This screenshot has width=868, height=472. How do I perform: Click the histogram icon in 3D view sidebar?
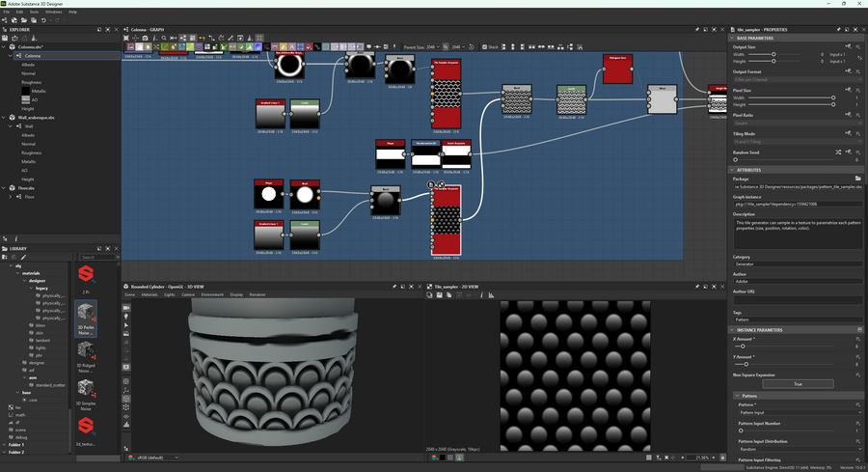(126, 424)
